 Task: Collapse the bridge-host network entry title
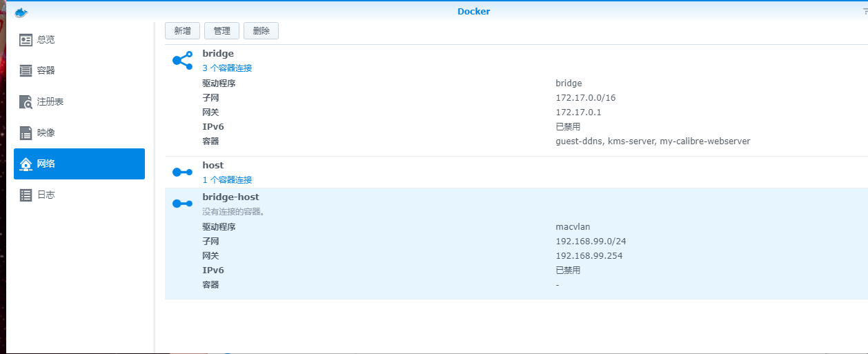(x=230, y=197)
